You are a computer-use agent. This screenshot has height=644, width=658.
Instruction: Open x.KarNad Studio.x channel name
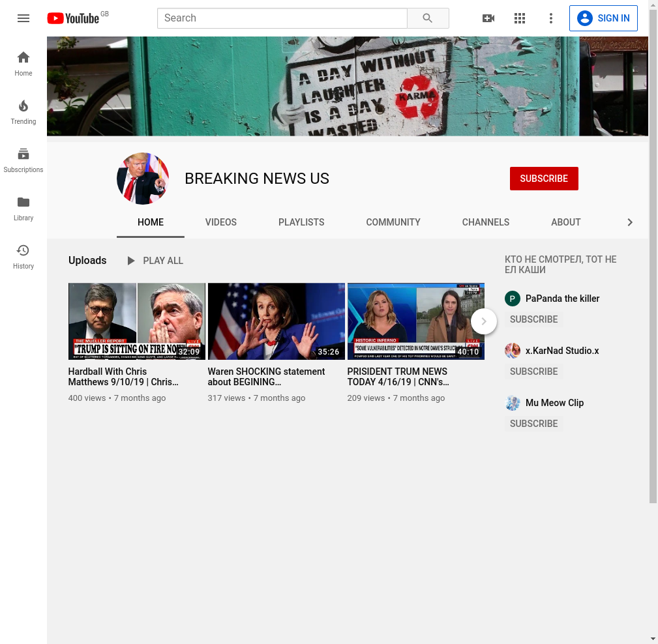(x=562, y=351)
